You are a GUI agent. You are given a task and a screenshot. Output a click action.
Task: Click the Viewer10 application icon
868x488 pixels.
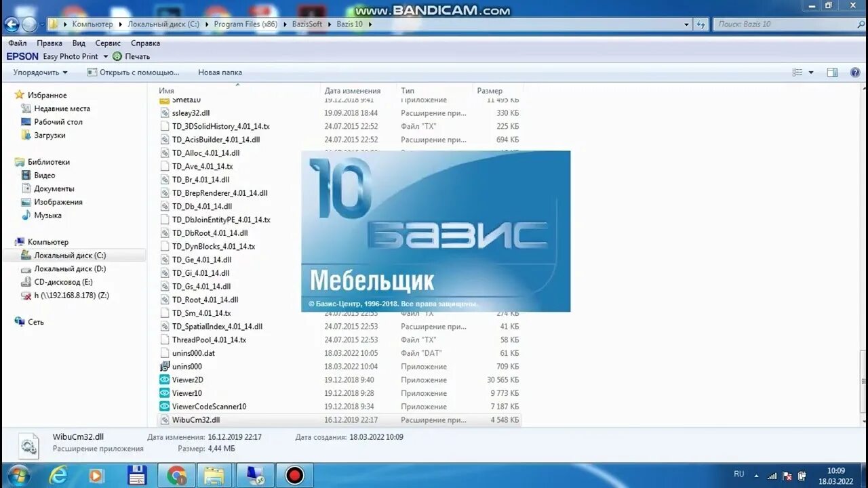(164, 393)
